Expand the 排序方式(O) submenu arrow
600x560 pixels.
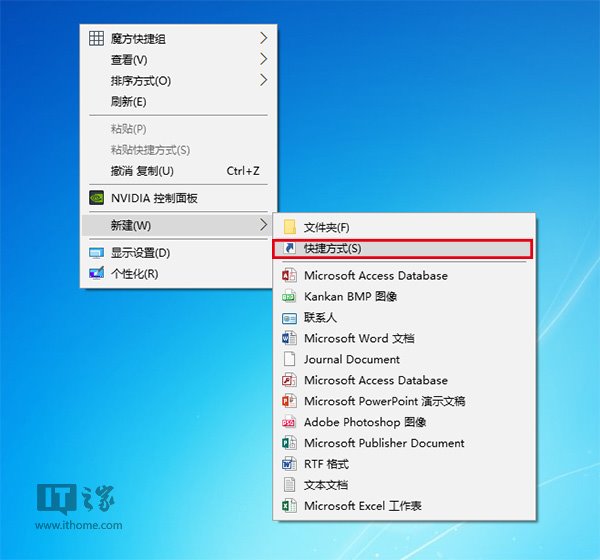[263, 80]
